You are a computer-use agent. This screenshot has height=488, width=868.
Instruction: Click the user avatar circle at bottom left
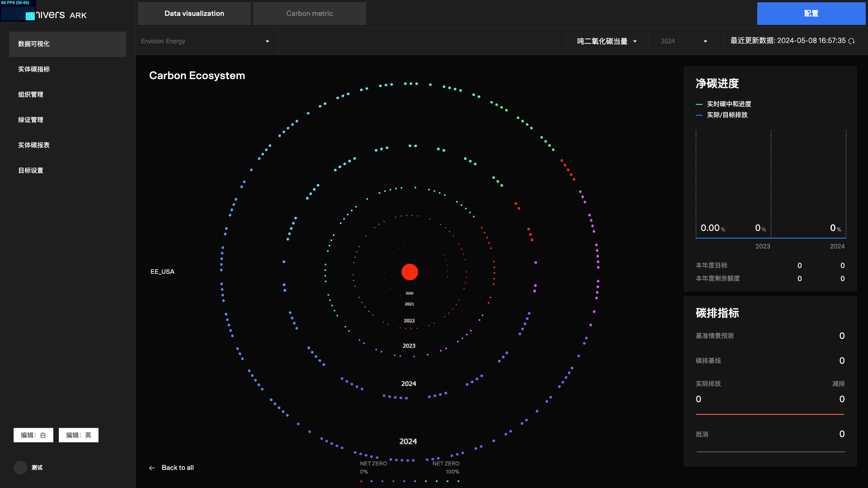[x=20, y=468]
